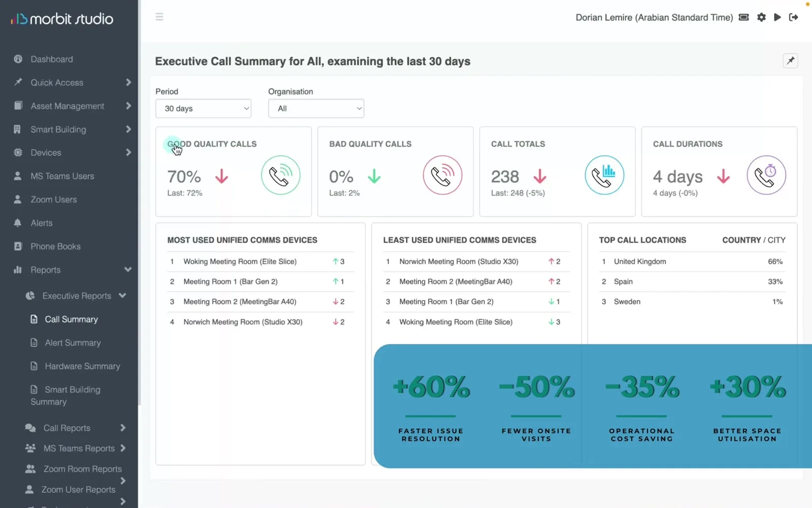Click the Call Totals chart phone icon
This screenshot has width=812, height=508.
coord(604,175)
